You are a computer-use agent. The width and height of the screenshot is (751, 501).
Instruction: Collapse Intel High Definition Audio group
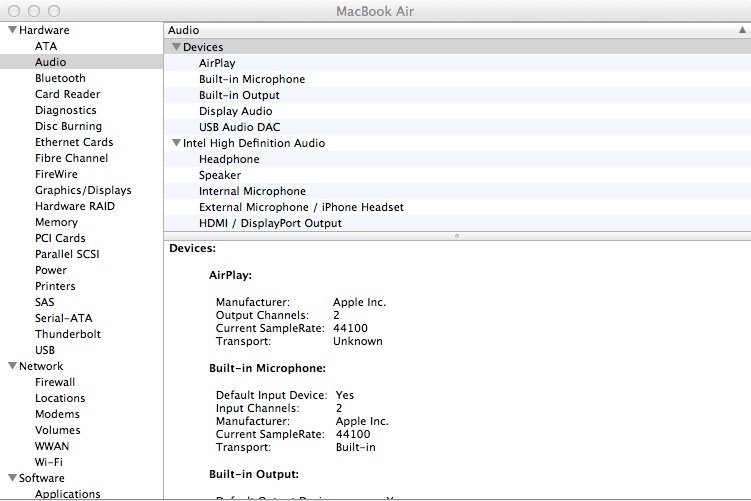click(x=176, y=143)
